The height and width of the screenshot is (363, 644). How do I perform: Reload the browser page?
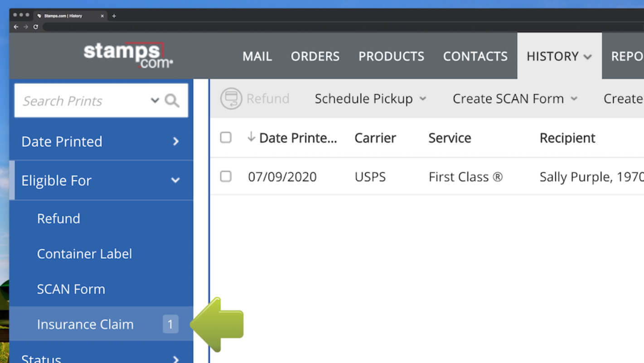(x=36, y=27)
